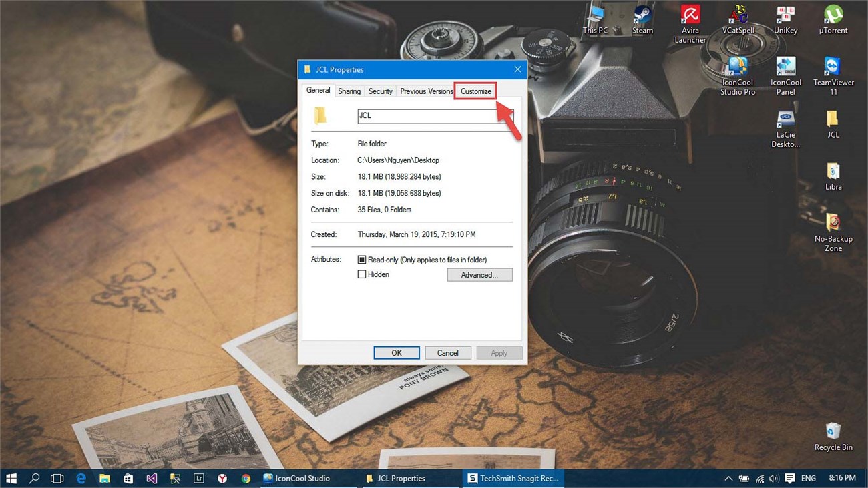Cancel the JCL Properties dialog
Image resolution: width=868 pixels, height=488 pixels.
448,353
